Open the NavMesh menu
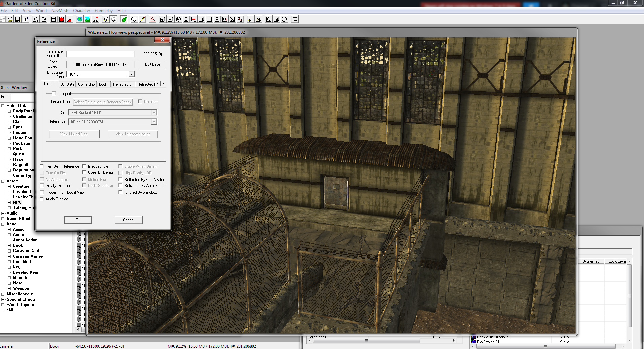This screenshot has height=349, width=644. tap(60, 11)
